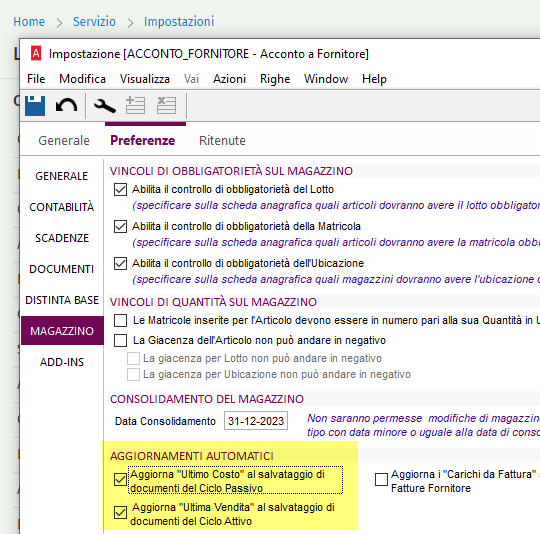
Task: Open the Modifica menu
Action: (82, 79)
